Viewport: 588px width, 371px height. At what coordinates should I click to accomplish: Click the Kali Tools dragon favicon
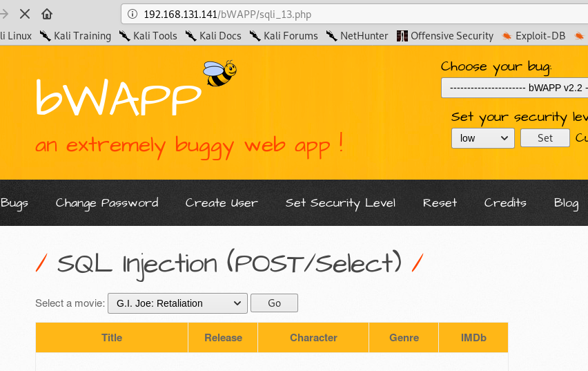124,36
